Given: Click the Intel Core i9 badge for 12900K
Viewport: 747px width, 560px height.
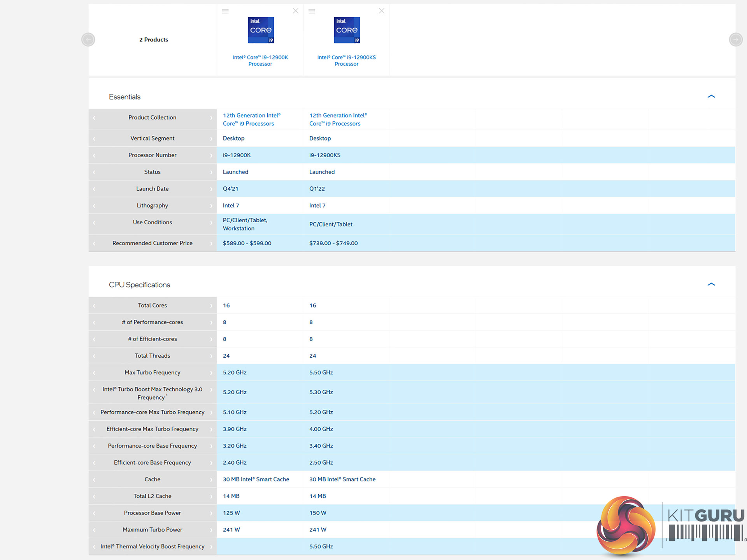Looking at the screenshot, I should click(261, 30).
